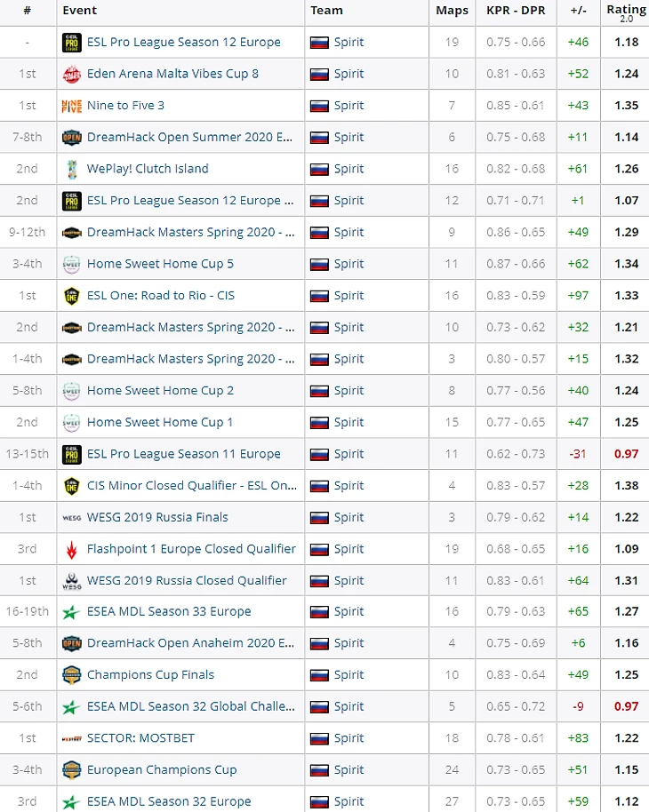Sort by the Team column header
This screenshot has height=812, width=649.
(x=326, y=11)
